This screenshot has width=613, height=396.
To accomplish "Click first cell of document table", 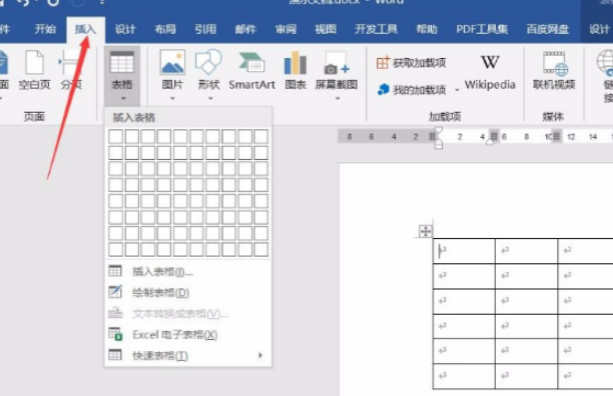I will point(464,251).
